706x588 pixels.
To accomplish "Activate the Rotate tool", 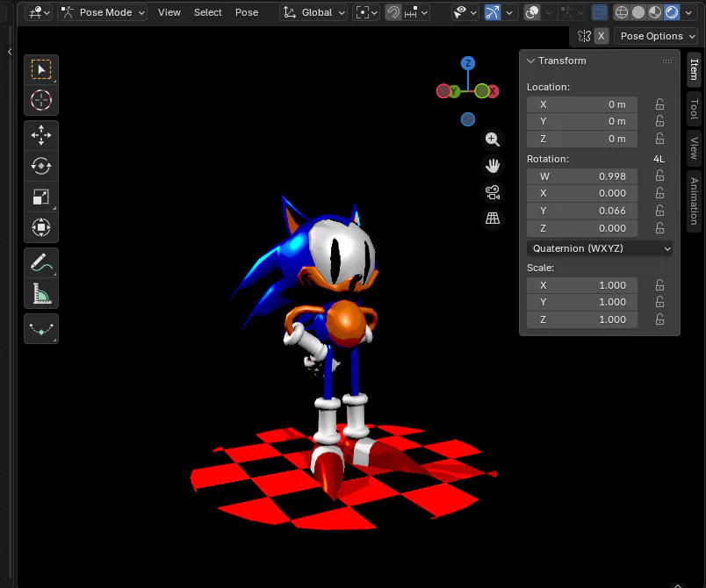I will pos(41,166).
